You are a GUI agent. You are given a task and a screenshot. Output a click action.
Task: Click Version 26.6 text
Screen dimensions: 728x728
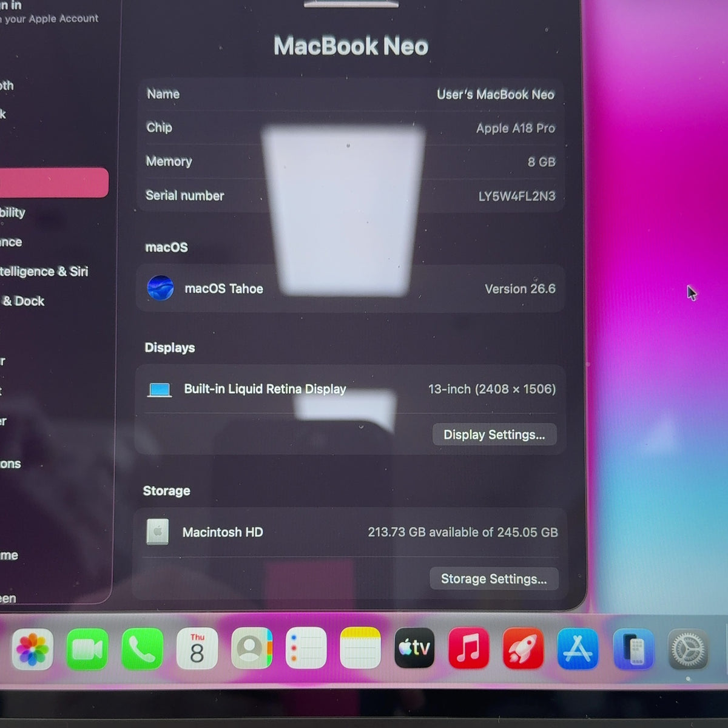click(520, 289)
